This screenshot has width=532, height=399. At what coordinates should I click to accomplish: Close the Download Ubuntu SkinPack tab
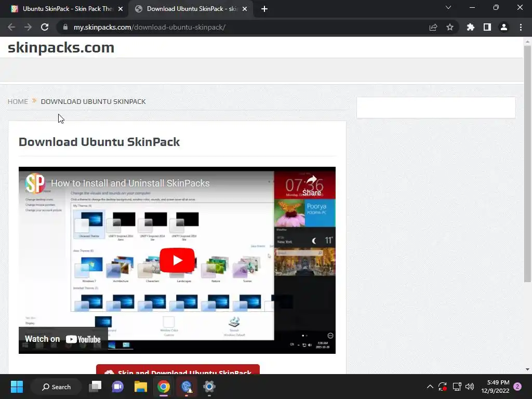pos(245,9)
